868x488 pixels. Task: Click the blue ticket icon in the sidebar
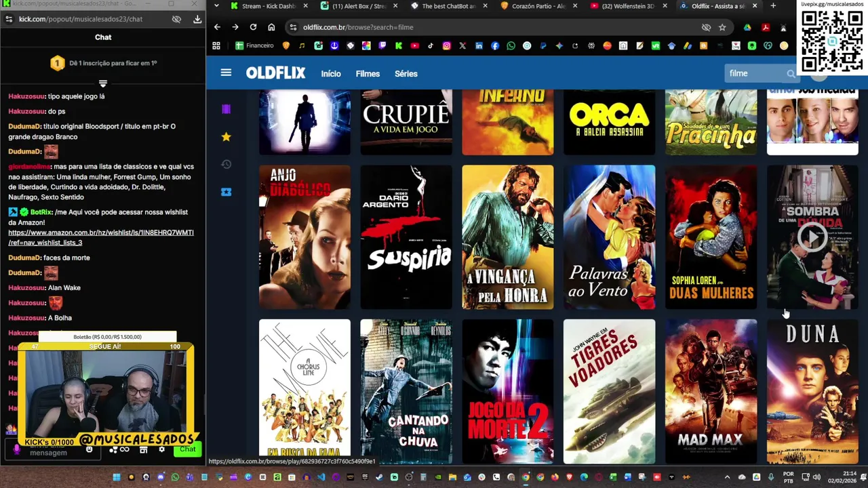click(x=226, y=192)
